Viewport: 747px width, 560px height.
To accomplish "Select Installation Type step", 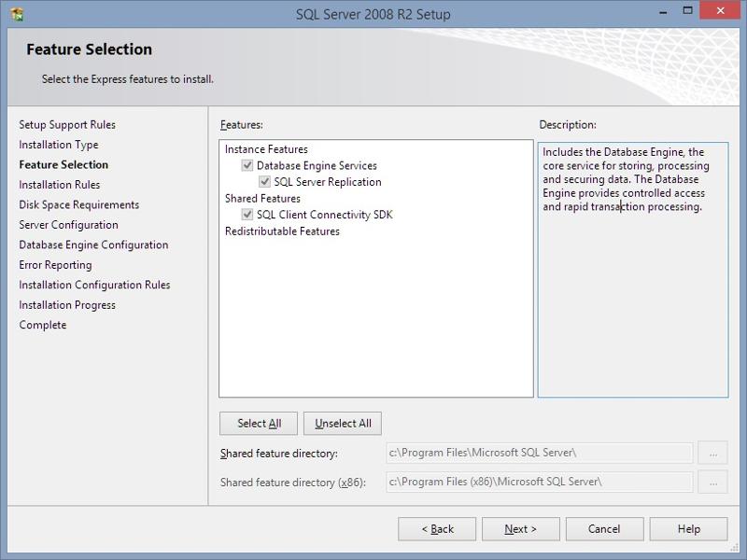I will click(x=59, y=145).
